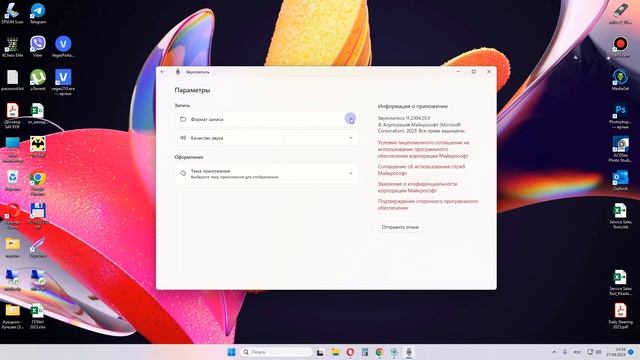Open Telegram desktop shortcut

coord(38,13)
